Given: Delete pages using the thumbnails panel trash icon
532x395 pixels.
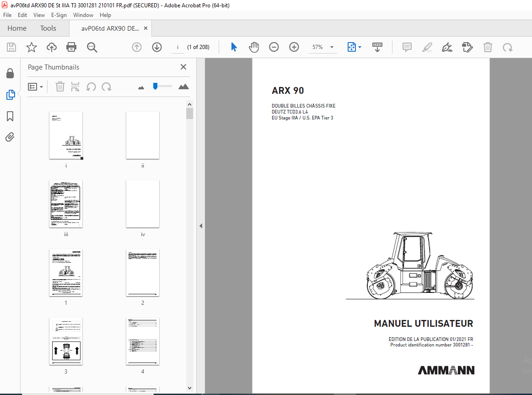Looking at the screenshot, I should 60,87.
